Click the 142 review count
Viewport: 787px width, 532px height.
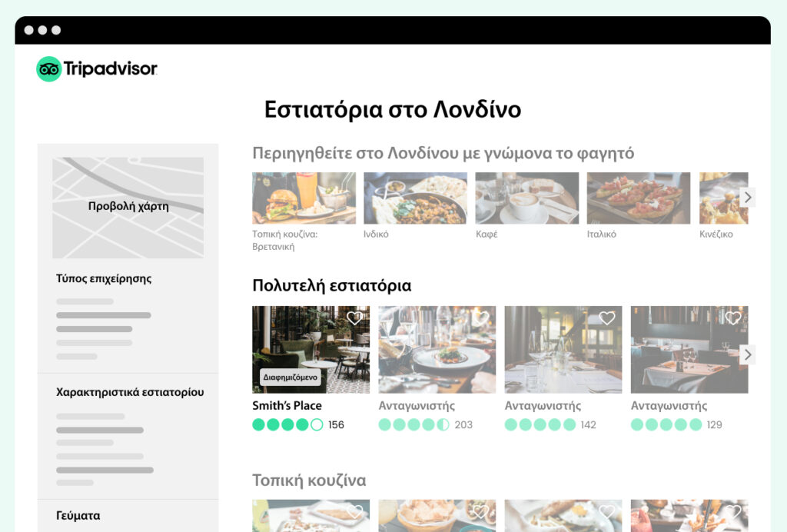click(588, 425)
